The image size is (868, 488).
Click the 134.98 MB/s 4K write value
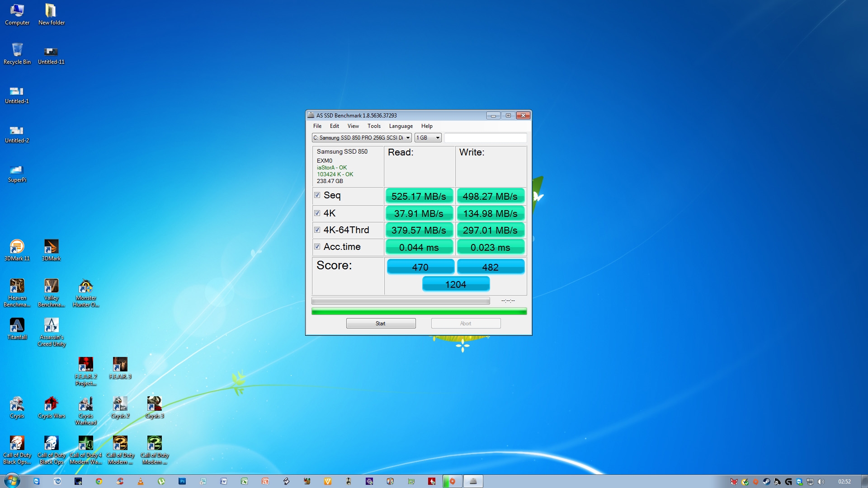491,213
